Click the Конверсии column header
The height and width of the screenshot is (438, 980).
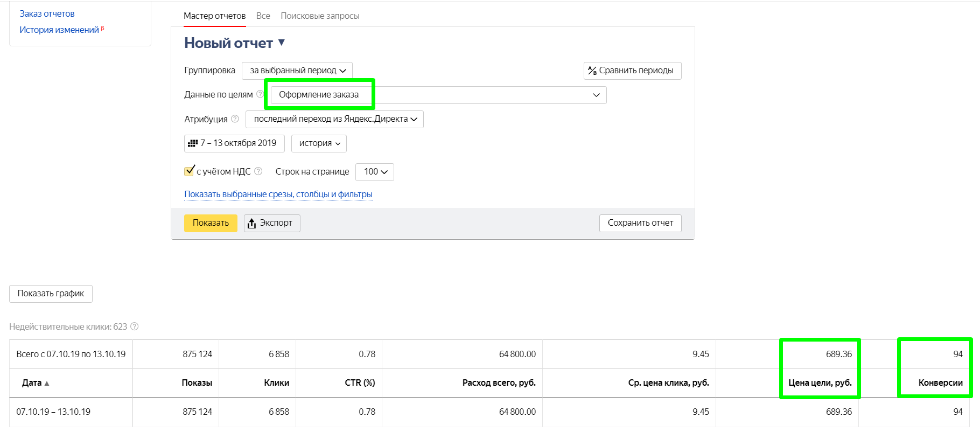pyautogui.click(x=941, y=383)
